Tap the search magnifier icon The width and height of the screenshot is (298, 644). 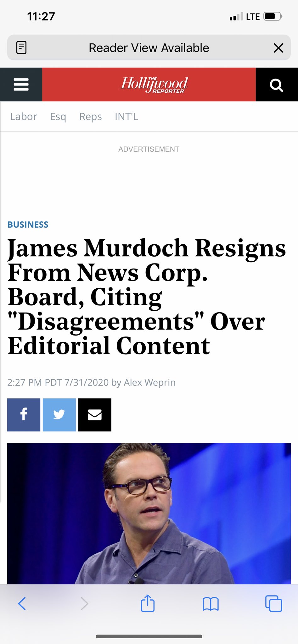277,85
